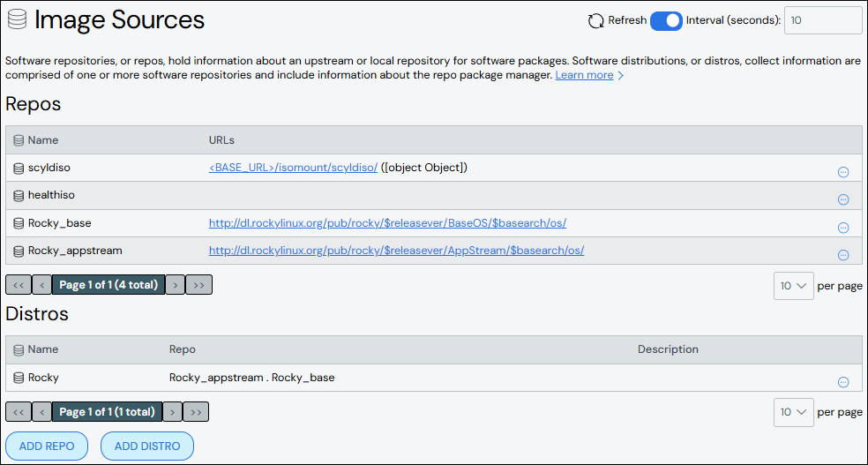
Task: Focus the Interval seconds input field
Action: click(823, 21)
